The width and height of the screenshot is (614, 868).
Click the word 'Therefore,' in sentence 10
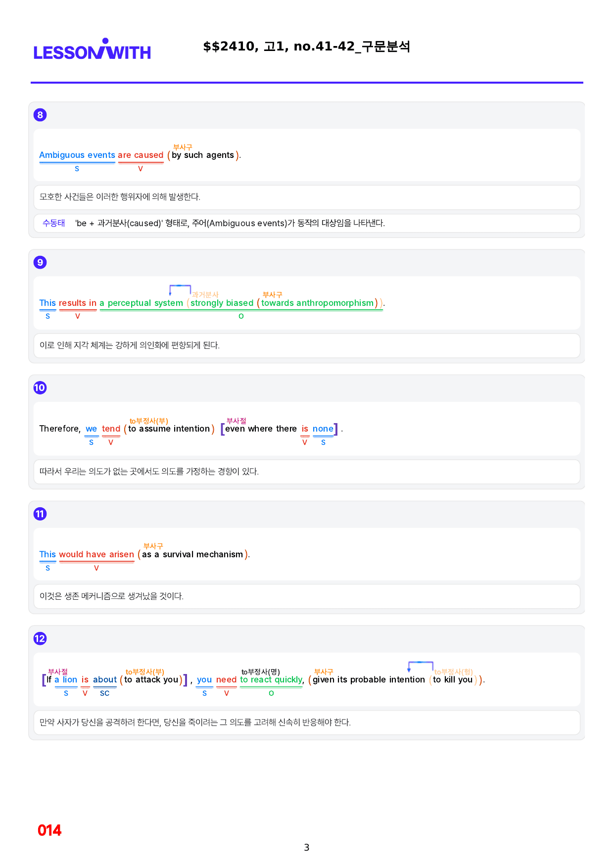pyautogui.click(x=60, y=429)
